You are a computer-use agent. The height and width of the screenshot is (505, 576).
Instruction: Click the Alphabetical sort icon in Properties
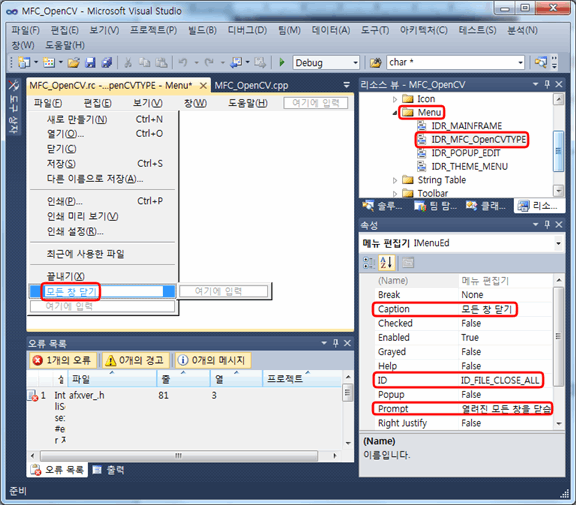pos(386,263)
